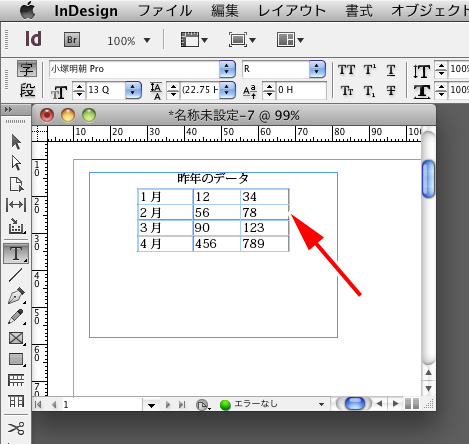Open the 小塚明朝 Pro font family dropdown
The image size is (469, 444).
coord(227,69)
